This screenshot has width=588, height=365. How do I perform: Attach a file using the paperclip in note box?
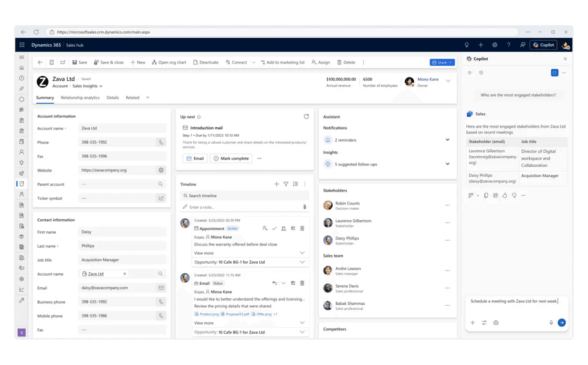pyautogui.click(x=304, y=207)
